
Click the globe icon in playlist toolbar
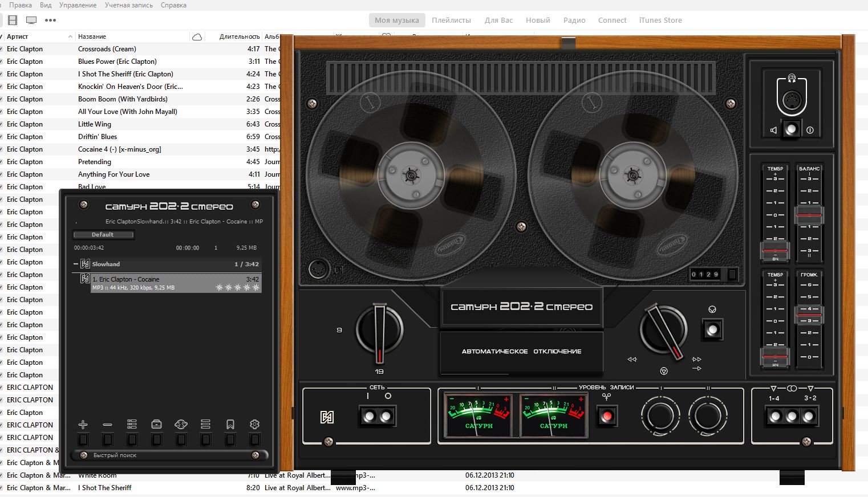[x=181, y=425]
